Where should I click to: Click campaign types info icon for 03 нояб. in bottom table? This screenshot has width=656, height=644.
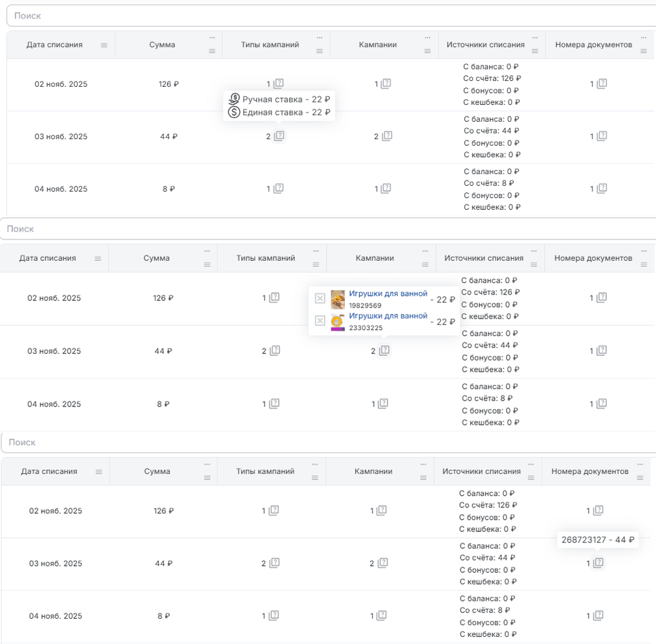pos(274,563)
